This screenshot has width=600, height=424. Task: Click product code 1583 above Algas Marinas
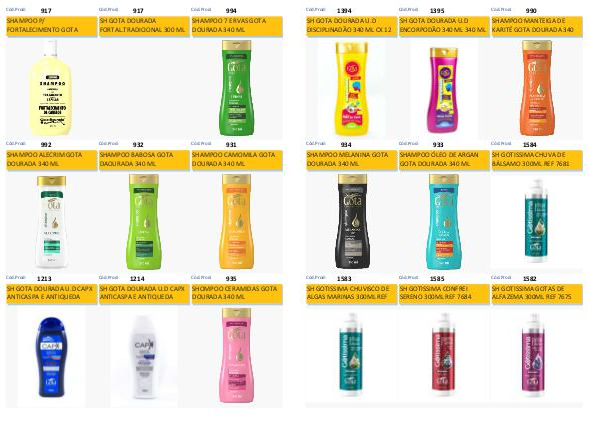point(344,279)
